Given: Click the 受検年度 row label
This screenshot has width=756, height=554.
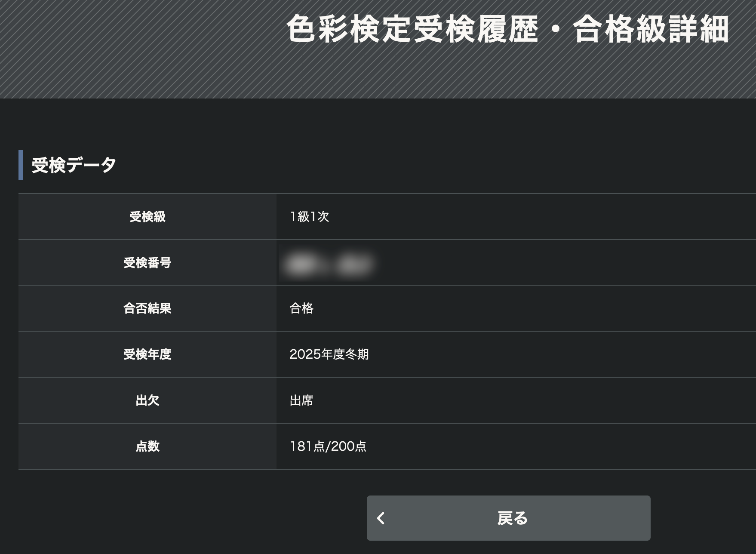Looking at the screenshot, I should 148,354.
